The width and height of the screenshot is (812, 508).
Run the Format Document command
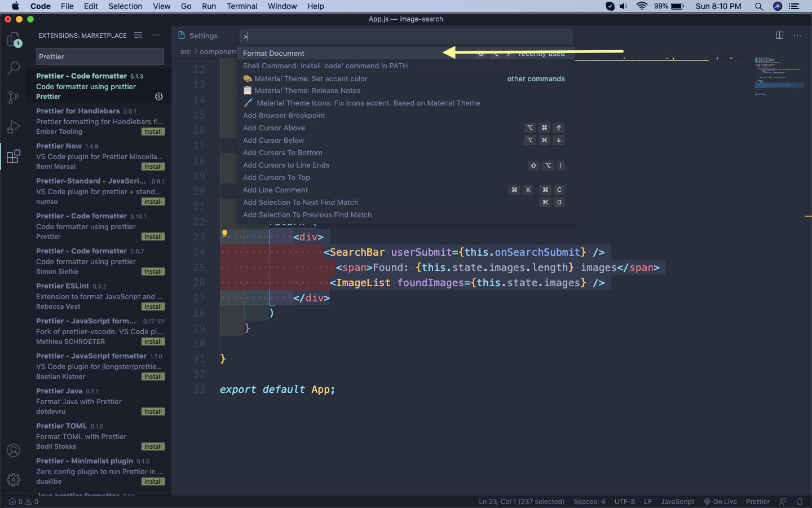tap(406, 53)
